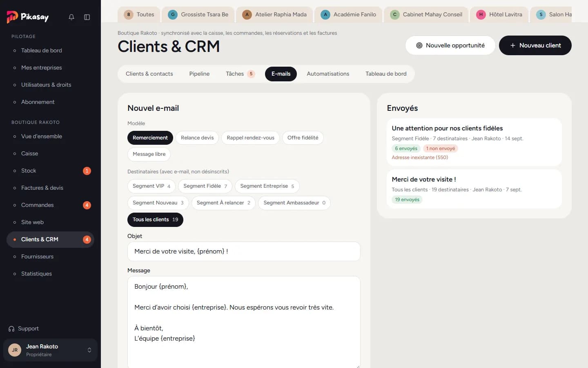
Task: Switch to Hôtel Lavitra company
Action: [x=499, y=14]
